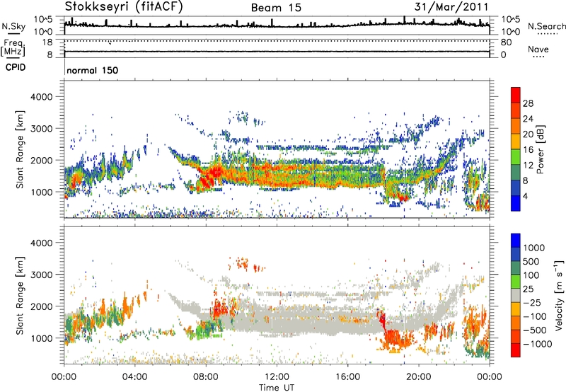Click the "25" label on the velocity colorbar
This screenshot has width=566, height=392.
(x=528, y=289)
